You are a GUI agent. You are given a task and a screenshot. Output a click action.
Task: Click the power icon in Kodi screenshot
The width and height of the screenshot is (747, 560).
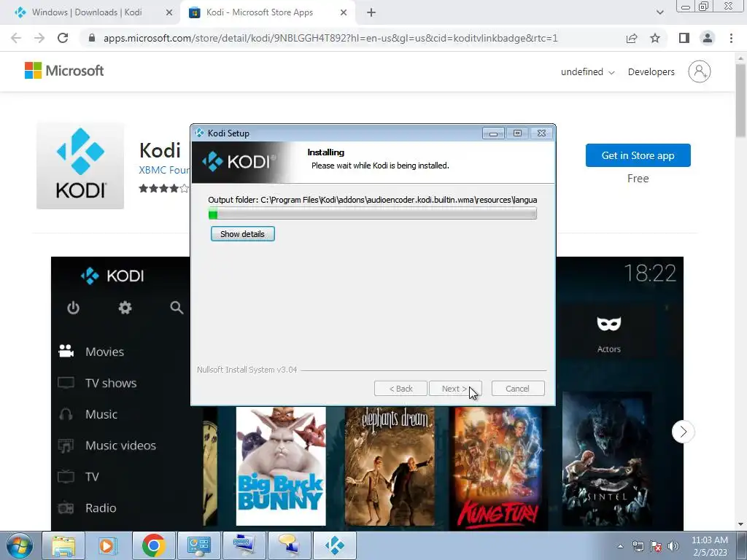pos(73,308)
